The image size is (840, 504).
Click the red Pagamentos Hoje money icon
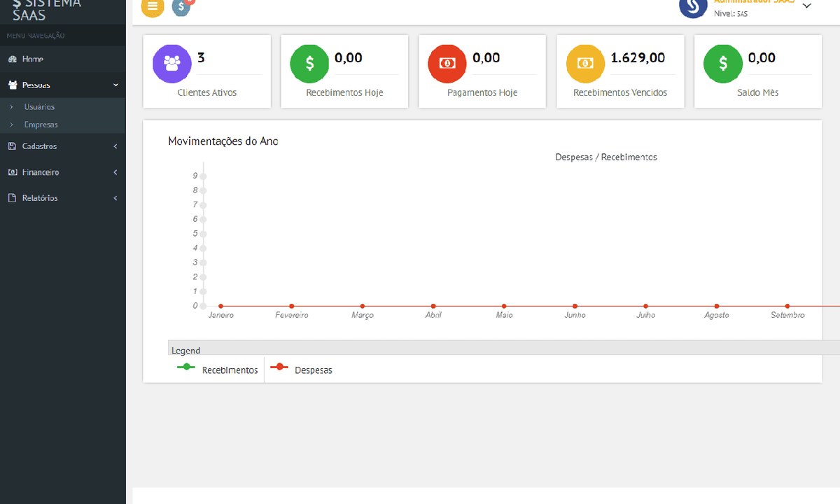click(x=447, y=63)
